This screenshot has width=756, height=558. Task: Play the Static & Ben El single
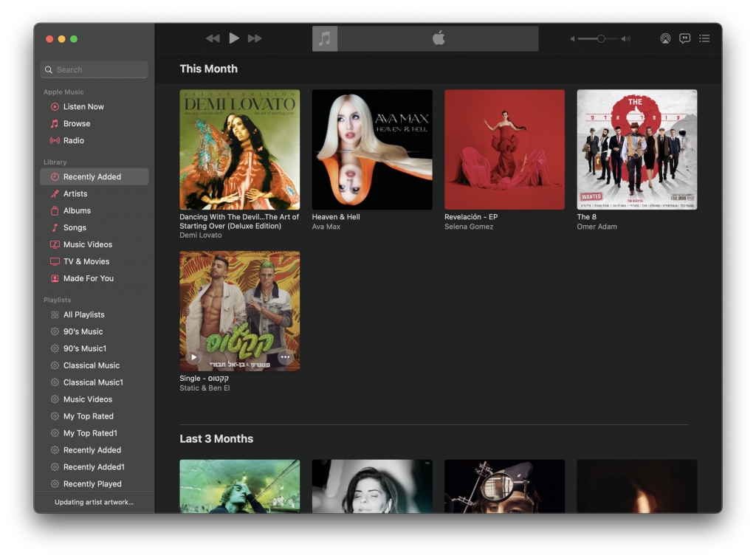193,357
